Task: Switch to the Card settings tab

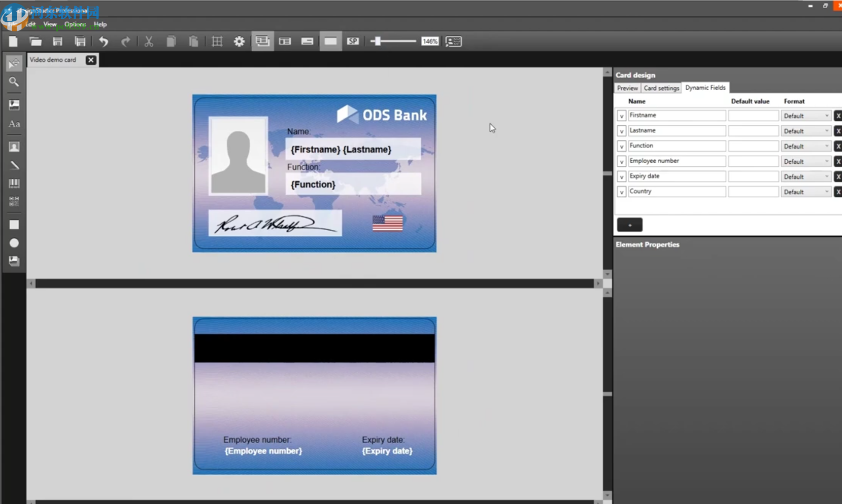Action: tap(661, 88)
